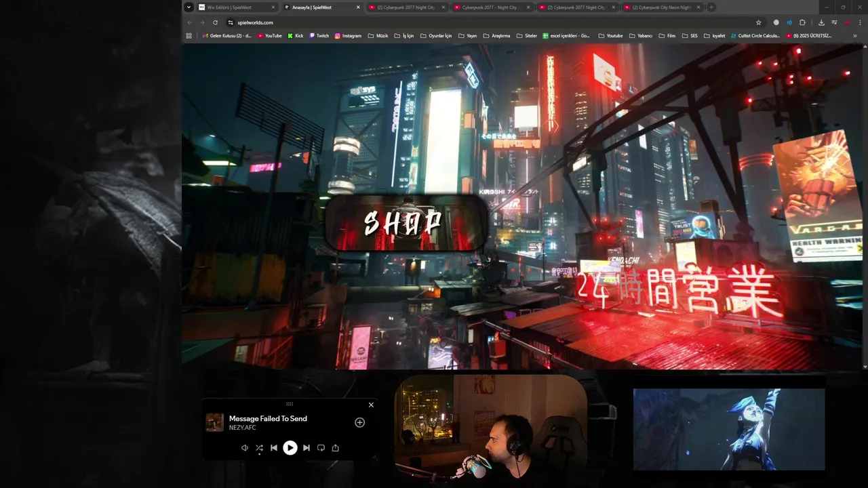Open 2025 ÜCRETSİZ bookmark
868x488 pixels.
click(808, 35)
